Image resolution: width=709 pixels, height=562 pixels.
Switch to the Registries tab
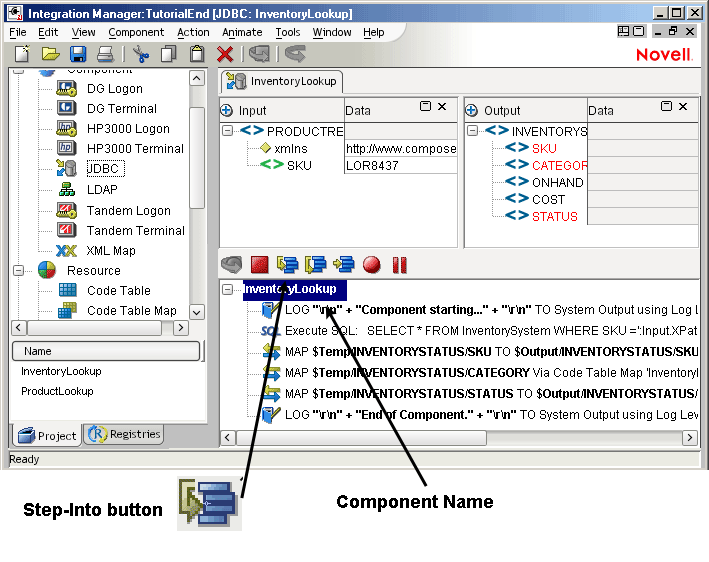123,434
